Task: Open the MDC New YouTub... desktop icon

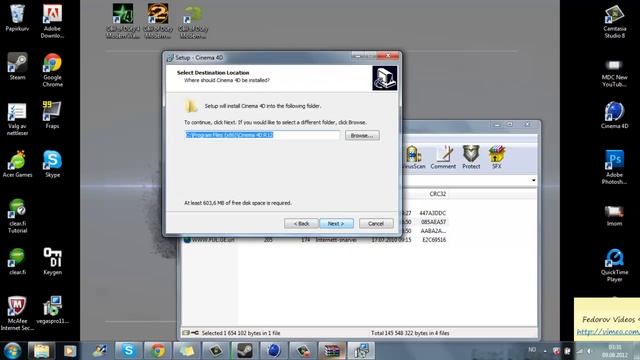Action: click(x=615, y=73)
